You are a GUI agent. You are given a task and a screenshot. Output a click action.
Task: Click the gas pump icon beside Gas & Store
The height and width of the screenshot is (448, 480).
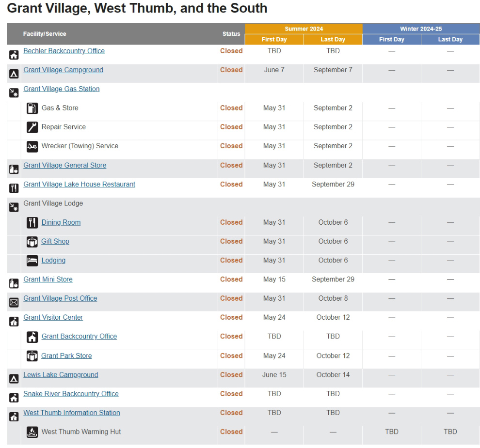click(32, 108)
